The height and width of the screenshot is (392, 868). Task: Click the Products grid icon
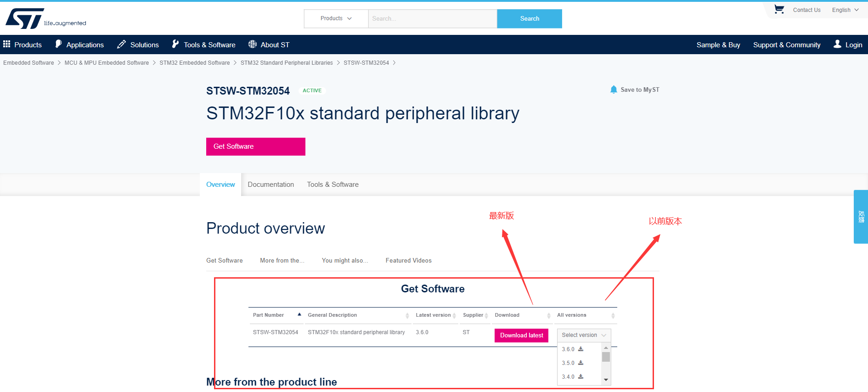pyautogui.click(x=7, y=44)
